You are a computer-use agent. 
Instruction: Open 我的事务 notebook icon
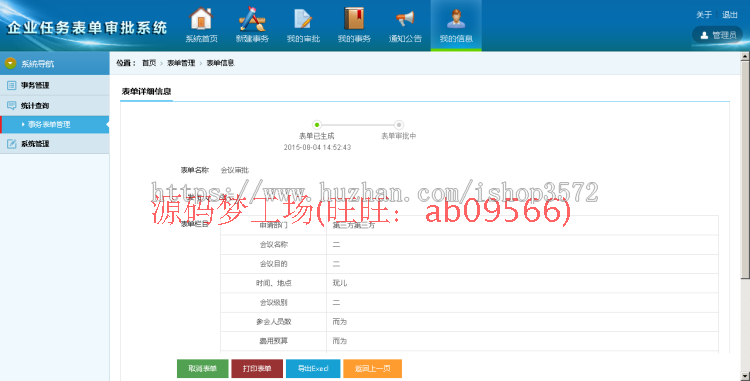(x=354, y=19)
